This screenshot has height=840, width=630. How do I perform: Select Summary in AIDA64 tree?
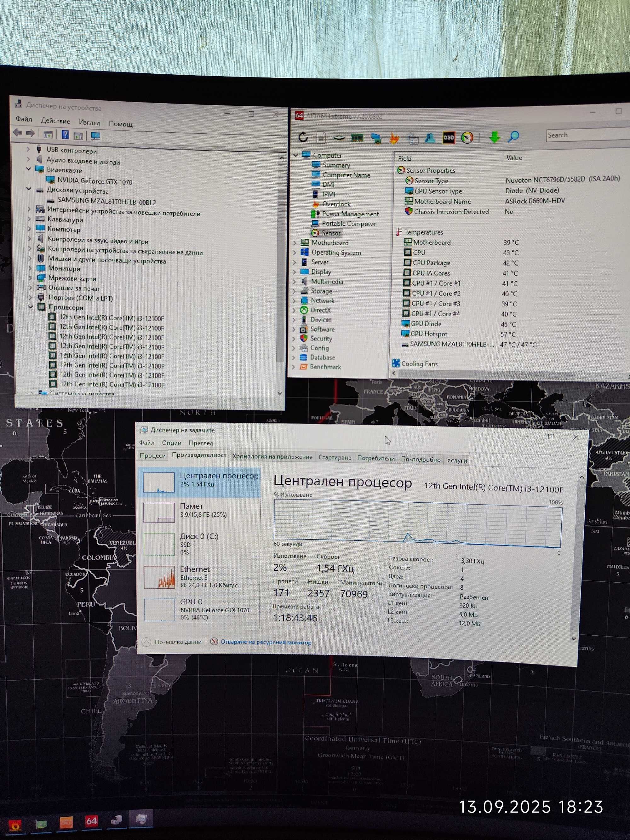click(336, 165)
